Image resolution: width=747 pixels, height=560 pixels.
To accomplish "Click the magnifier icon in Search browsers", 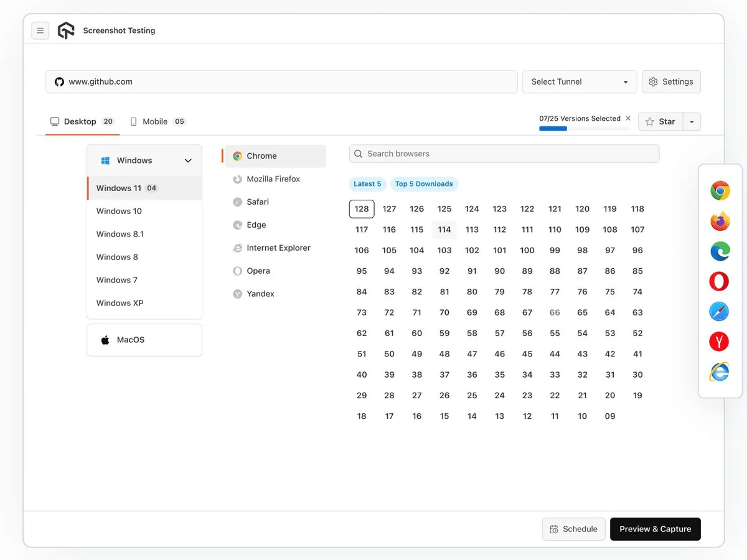I will pos(359,154).
